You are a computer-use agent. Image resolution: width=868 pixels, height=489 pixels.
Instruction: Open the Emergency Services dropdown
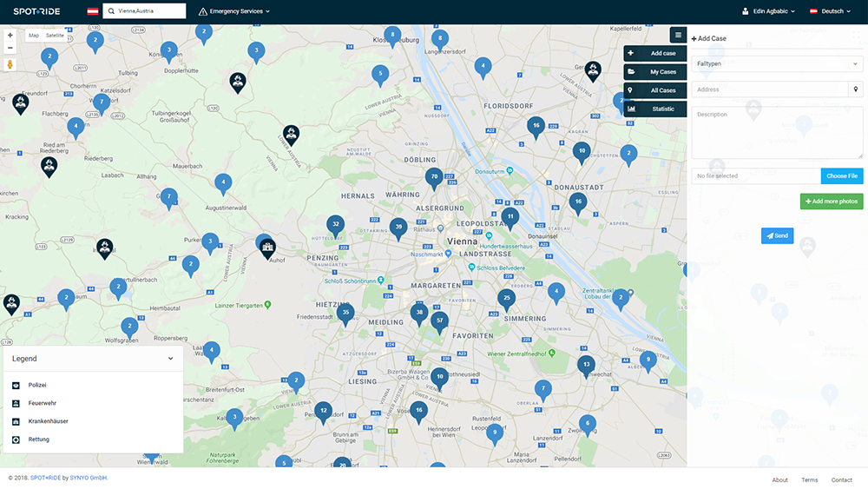pos(234,11)
